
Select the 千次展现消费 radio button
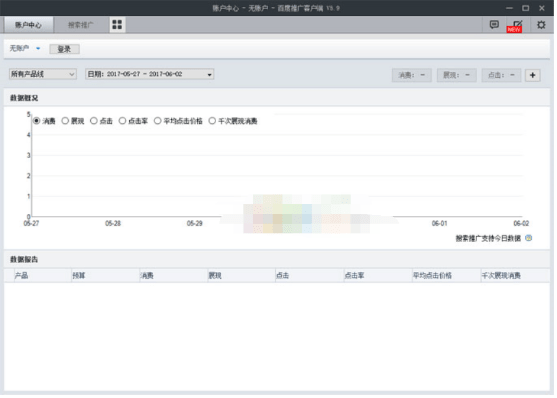coord(212,121)
